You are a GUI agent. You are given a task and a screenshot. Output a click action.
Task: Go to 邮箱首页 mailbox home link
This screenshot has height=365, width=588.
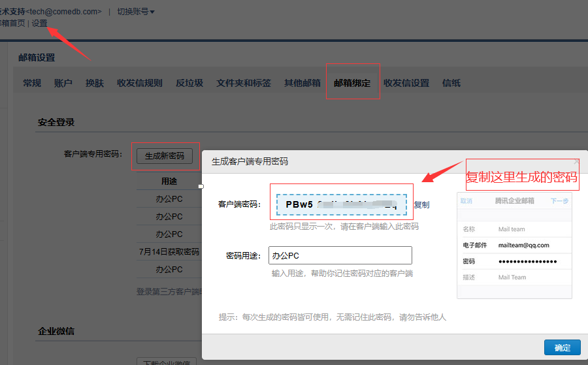coord(12,24)
